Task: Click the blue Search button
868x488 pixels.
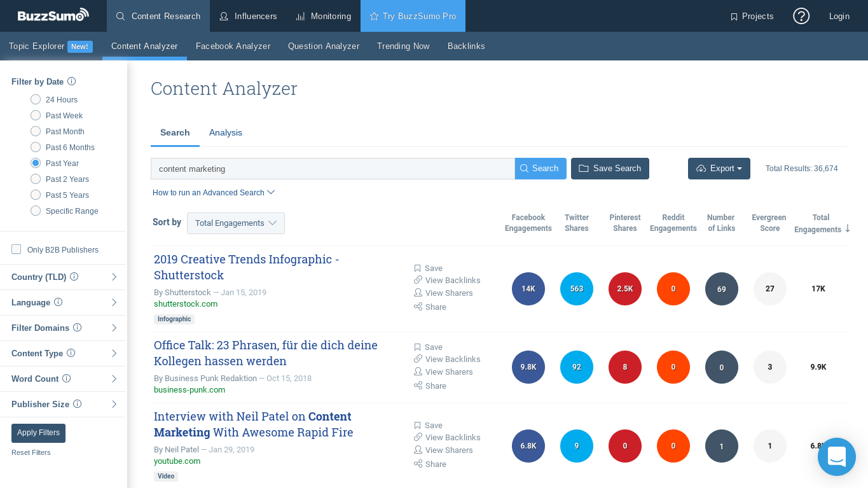Action: coord(541,169)
